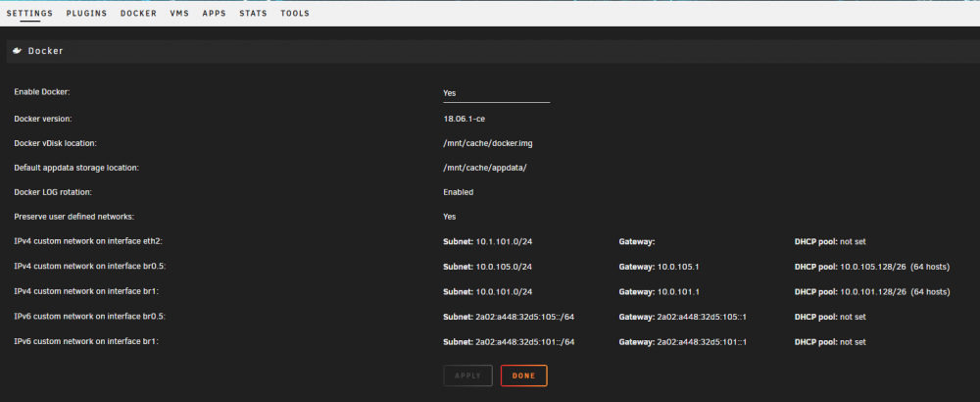Click eth2 DHCP pool not set value
Screen dimensions: 980x402
pyautogui.click(x=854, y=241)
